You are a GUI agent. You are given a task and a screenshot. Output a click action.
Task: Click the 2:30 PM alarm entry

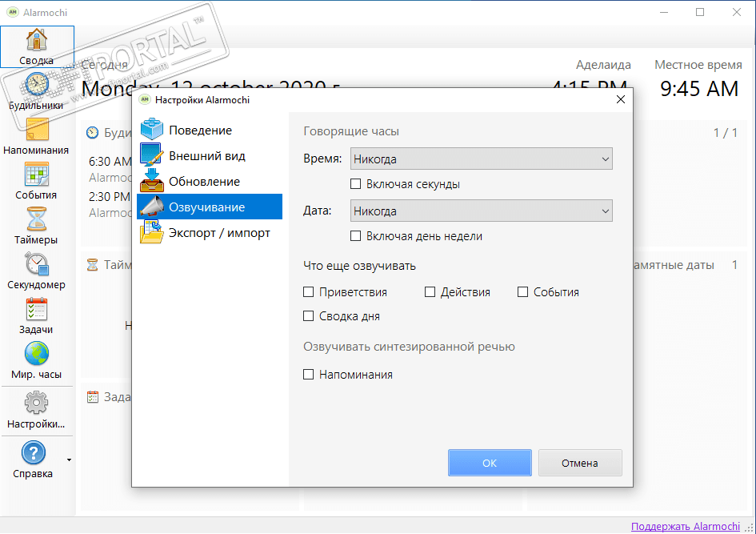pyautogui.click(x=110, y=196)
